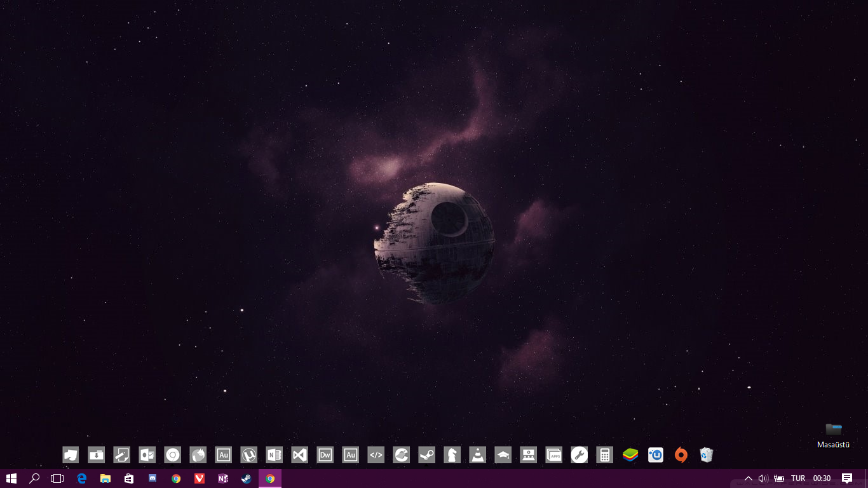Open Chrome icon beside Discord on taskbar

176,478
